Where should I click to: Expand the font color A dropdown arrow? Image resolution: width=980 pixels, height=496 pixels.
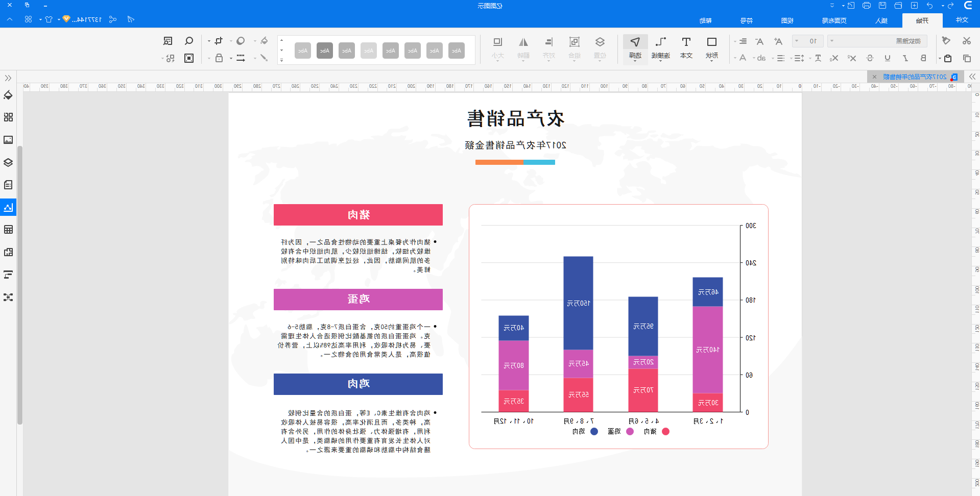pyautogui.click(x=735, y=59)
